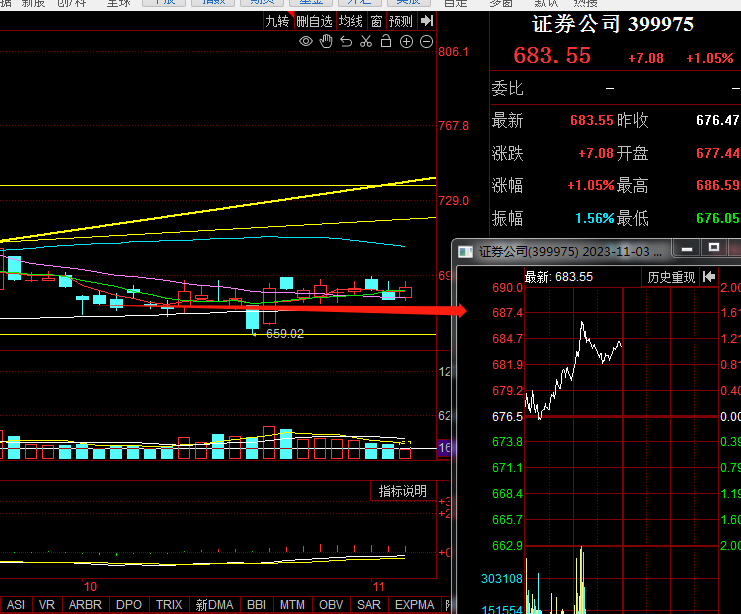
Task: Click the 151554 volume label in popup
Action: (502, 610)
